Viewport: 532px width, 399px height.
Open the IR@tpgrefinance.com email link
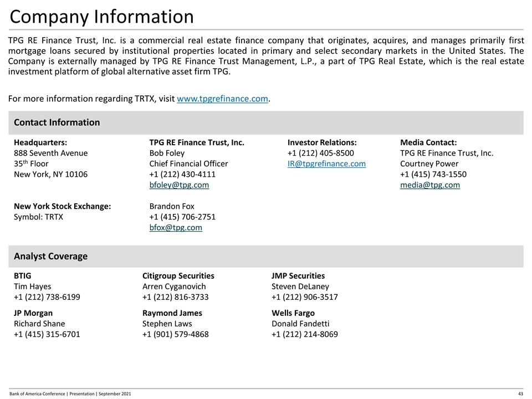coord(326,164)
